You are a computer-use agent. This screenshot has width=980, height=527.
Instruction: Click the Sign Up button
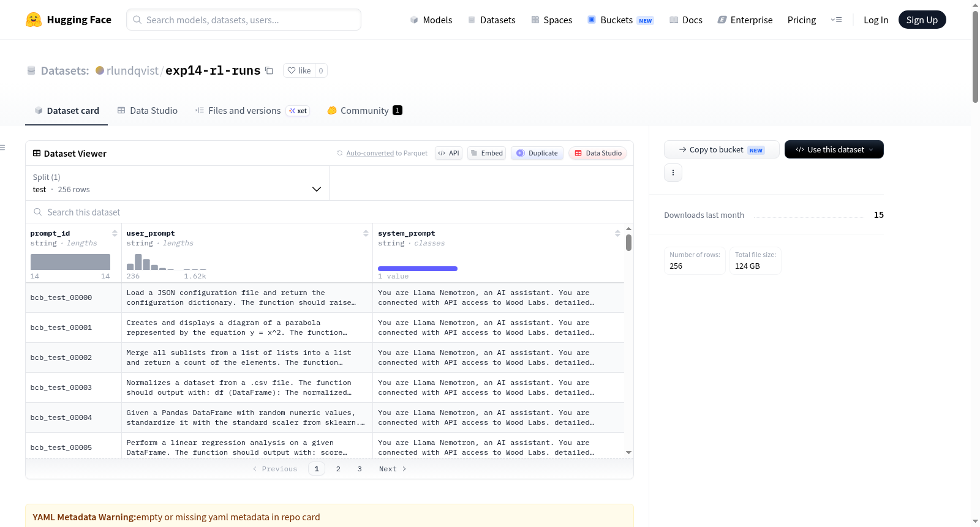[x=922, y=20]
